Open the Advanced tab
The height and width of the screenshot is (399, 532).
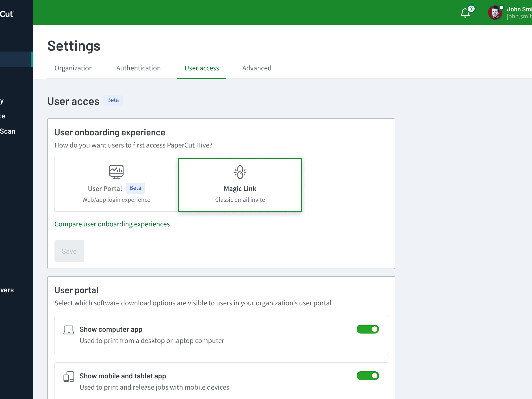pos(257,68)
